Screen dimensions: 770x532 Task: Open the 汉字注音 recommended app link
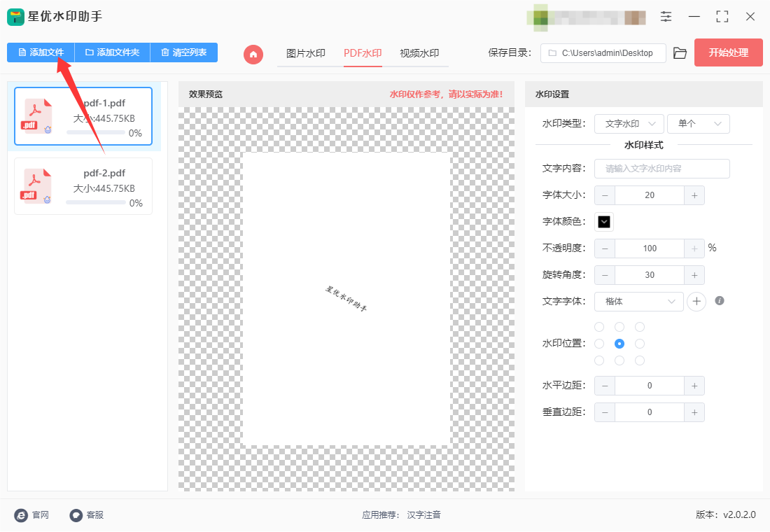[x=423, y=514]
